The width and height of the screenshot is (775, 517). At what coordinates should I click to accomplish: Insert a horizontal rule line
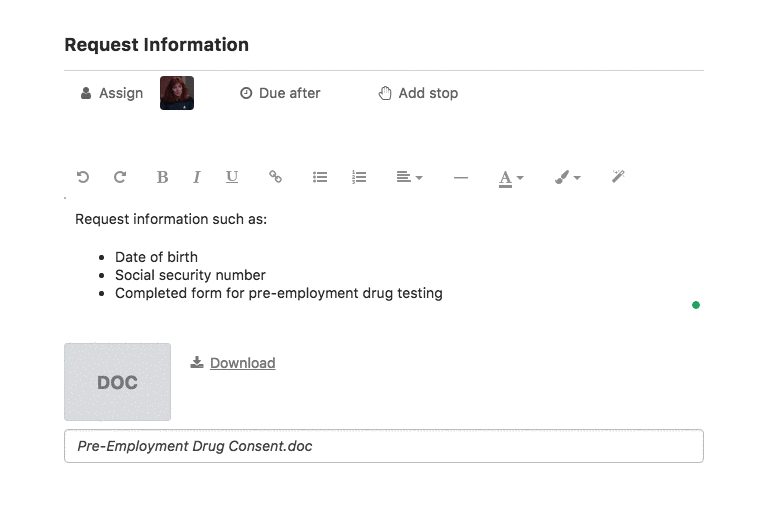tap(461, 177)
